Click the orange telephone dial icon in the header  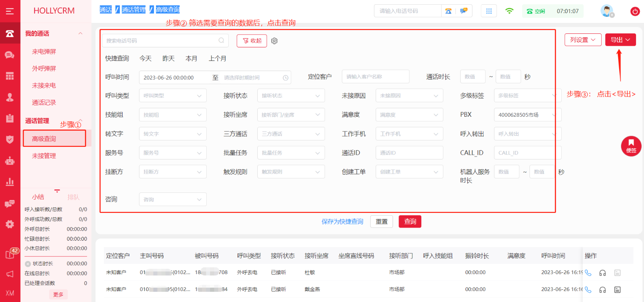click(448, 11)
